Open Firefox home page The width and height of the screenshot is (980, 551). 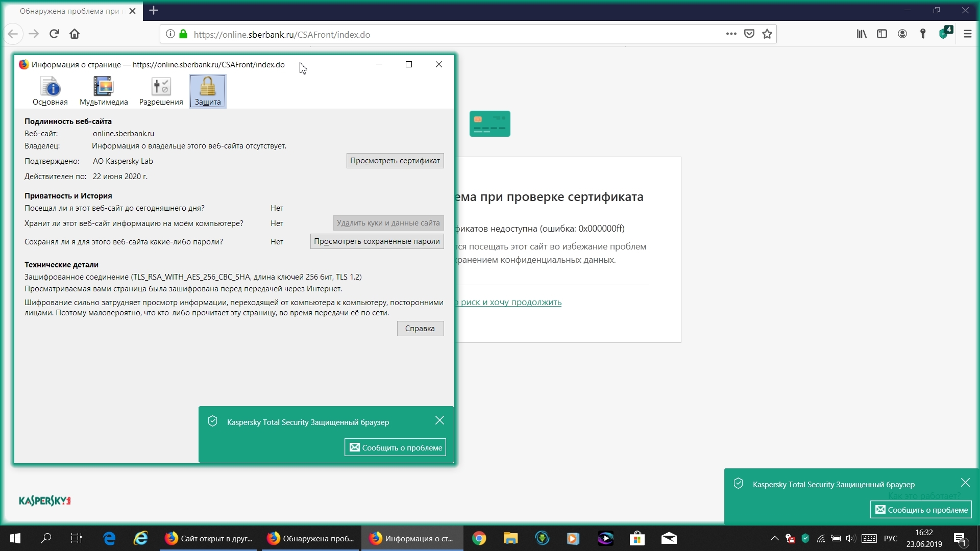point(75,34)
